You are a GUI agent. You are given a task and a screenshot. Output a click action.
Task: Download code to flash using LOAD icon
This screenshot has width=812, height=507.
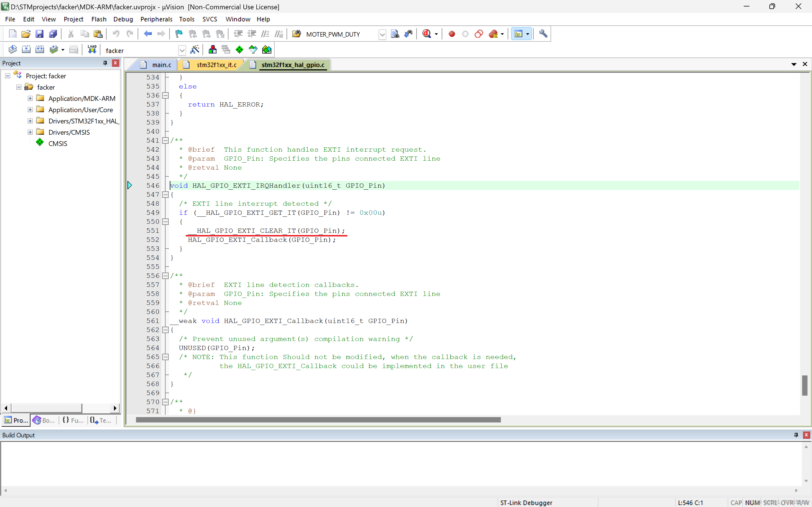[92, 49]
